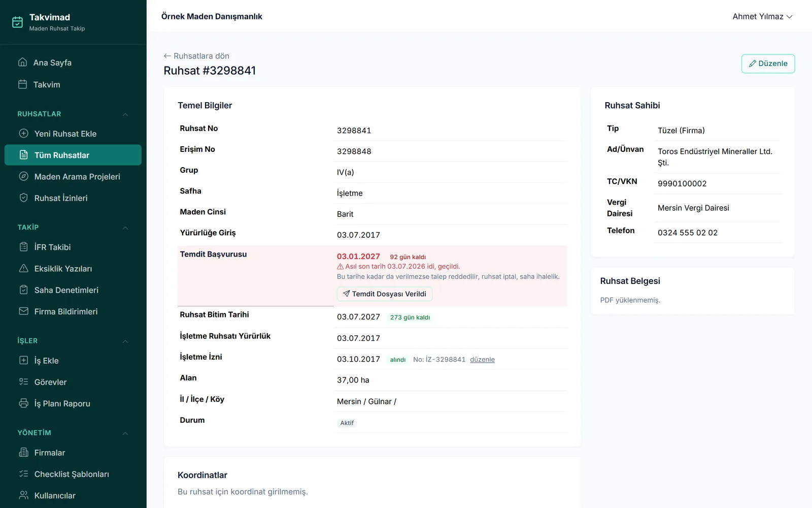
Task: Click the Maden Arama Projeleri compass icon
Action: click(x=23, y=176)
